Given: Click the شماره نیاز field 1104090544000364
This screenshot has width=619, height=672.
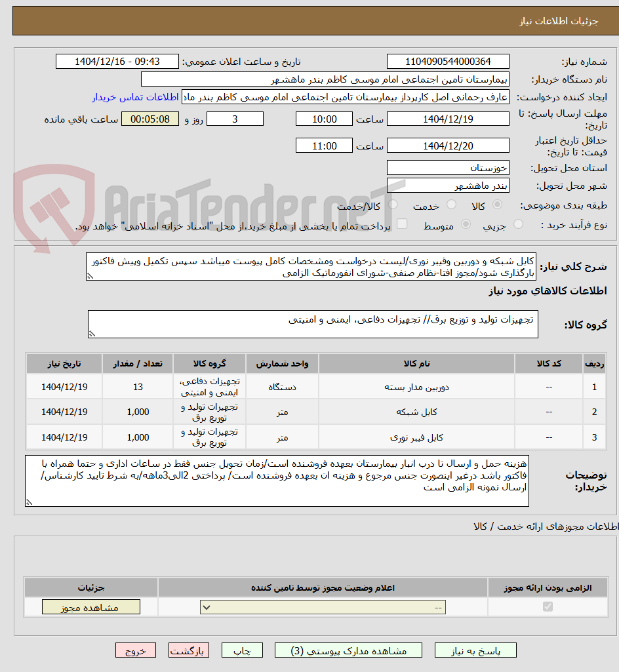Looking at the screenshot, I should pos(448,61).
